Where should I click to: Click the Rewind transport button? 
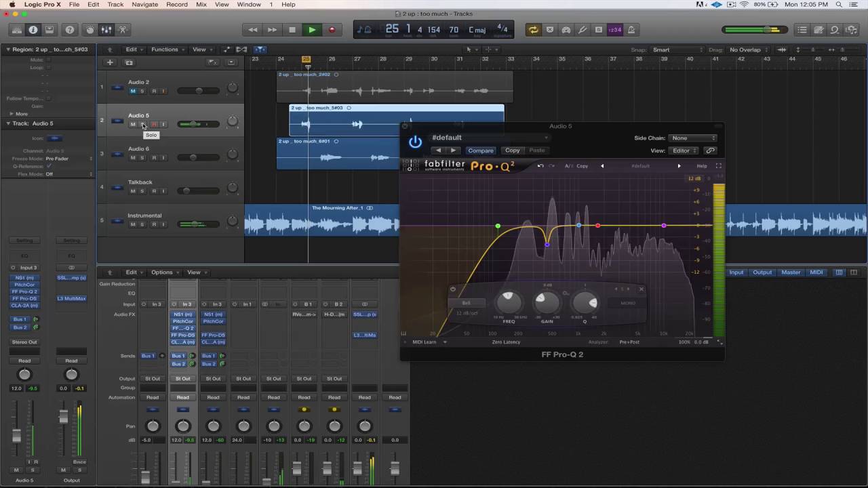pyautogui.click(x=252, y=30)
